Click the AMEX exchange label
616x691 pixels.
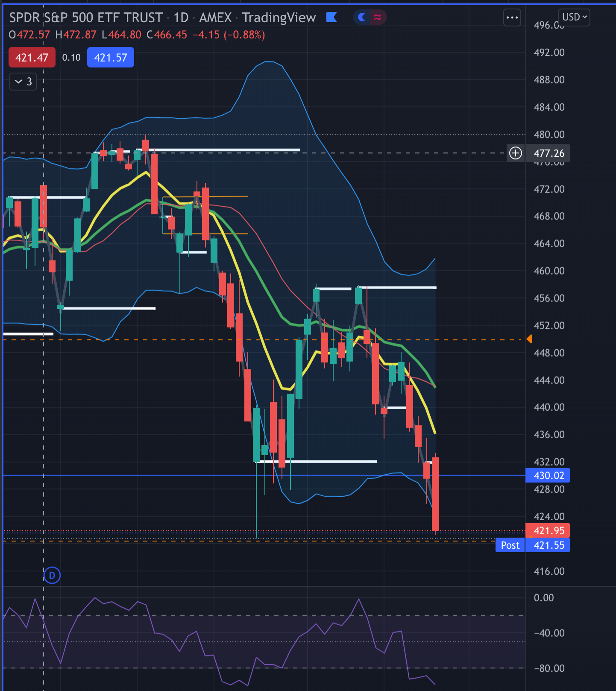[215, 18]
